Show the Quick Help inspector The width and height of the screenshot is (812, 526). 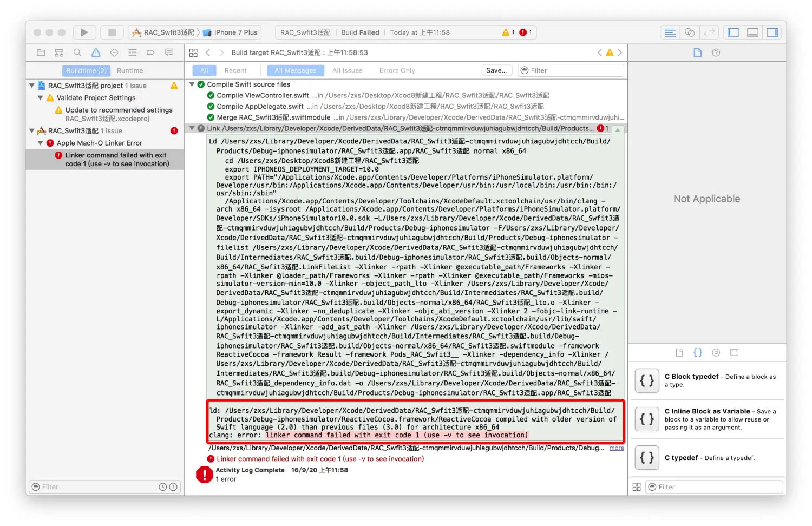point(716,52)
